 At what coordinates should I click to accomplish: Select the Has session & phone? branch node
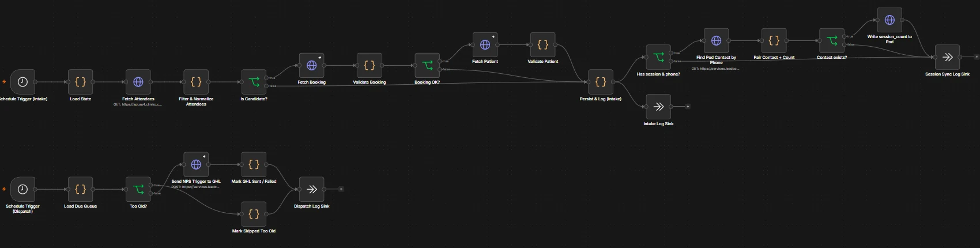click(x=658, y=58)
